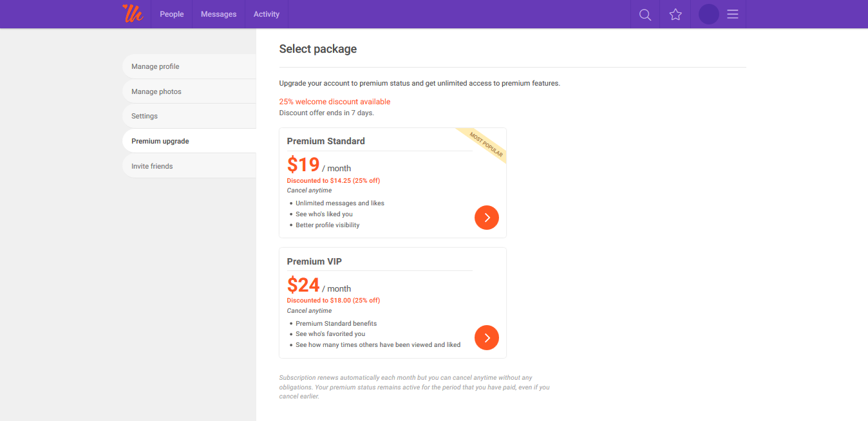
Task: Click the site logo in the header
Action: click(133, 14)
